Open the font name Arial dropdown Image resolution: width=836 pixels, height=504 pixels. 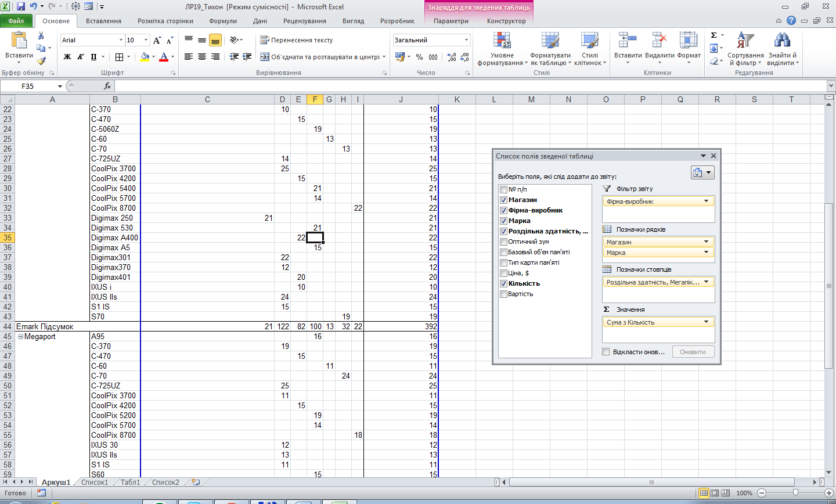(121, 40)
